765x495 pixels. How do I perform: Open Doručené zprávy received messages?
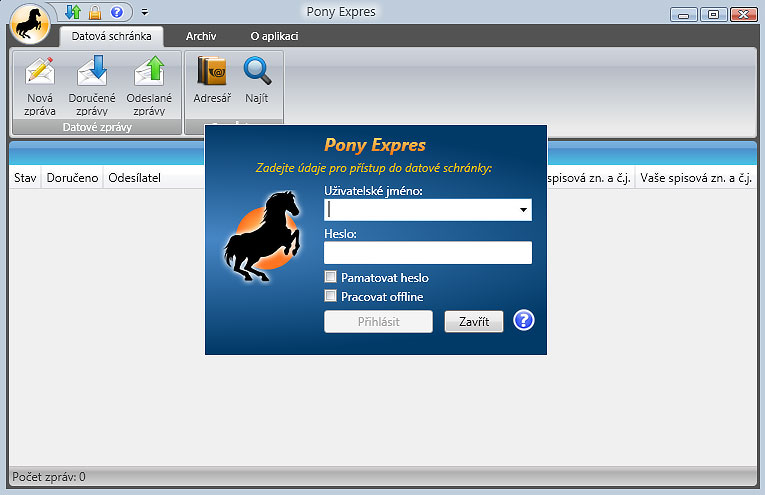point(92,86)
